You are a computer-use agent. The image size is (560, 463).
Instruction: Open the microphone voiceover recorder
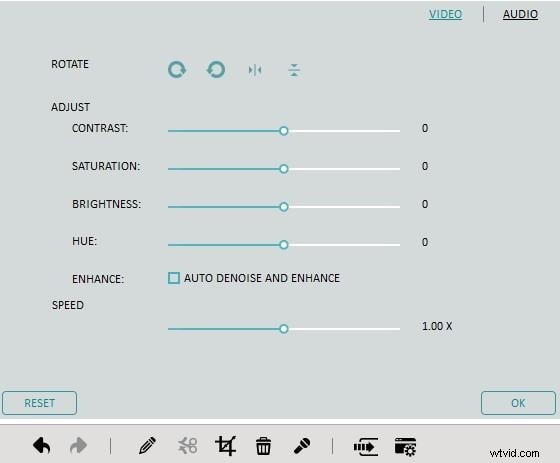301,446
